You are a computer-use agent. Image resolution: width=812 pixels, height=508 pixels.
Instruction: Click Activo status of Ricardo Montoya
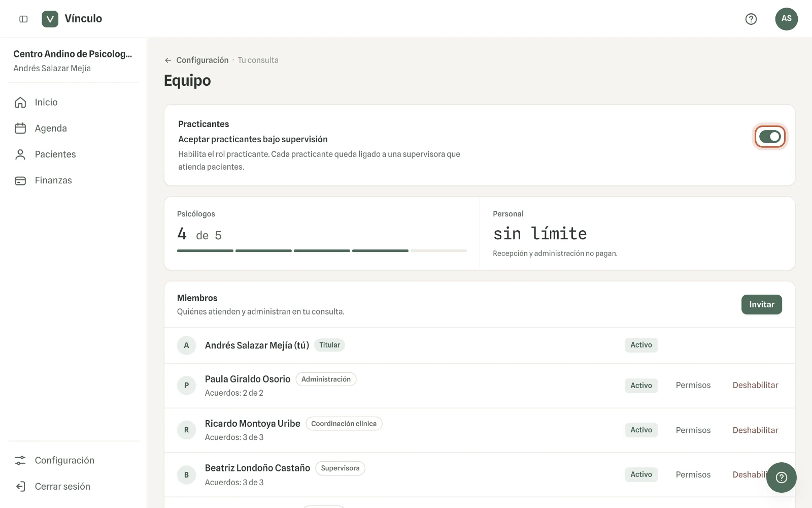tap(641, 430)
